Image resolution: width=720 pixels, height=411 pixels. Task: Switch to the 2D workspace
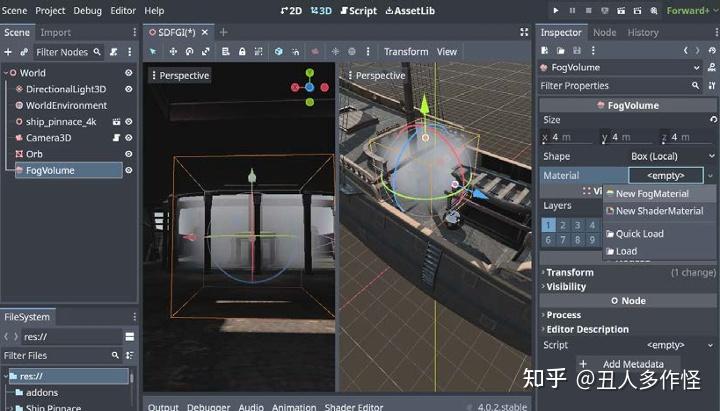point(291,11)
